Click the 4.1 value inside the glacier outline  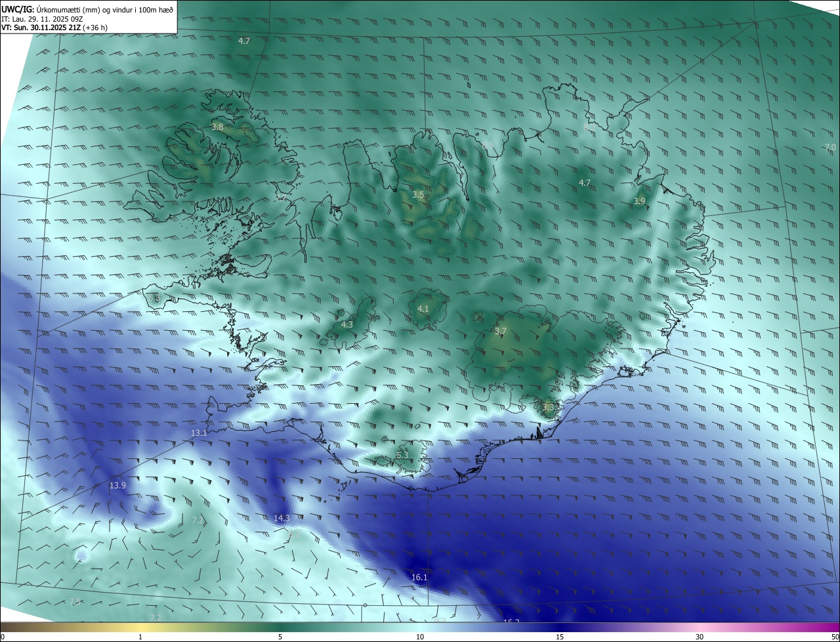tap(423, 309)
